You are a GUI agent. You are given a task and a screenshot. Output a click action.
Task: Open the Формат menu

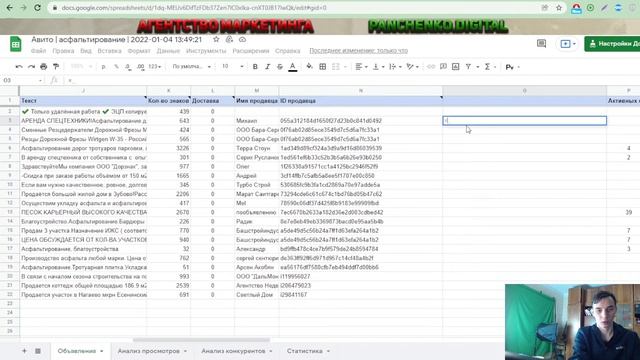[x=139, y=51]
